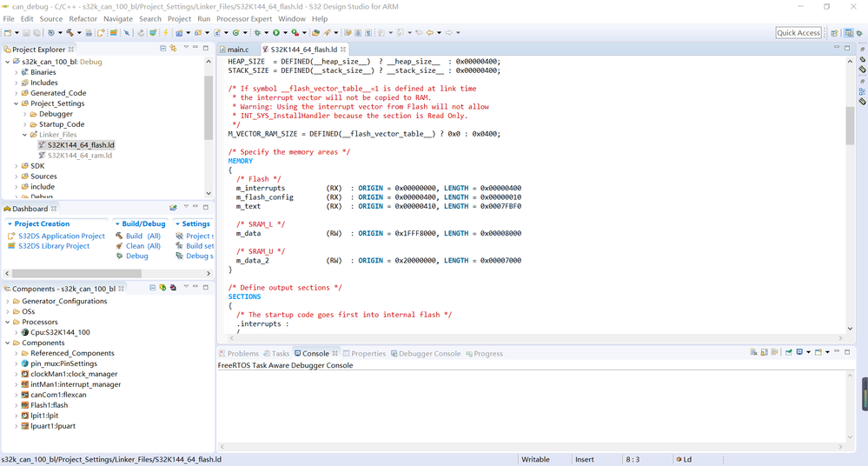Click the editor vertical scrollbar thumb
This screenshot has width=868, height=466.
(x=850, y=125)
